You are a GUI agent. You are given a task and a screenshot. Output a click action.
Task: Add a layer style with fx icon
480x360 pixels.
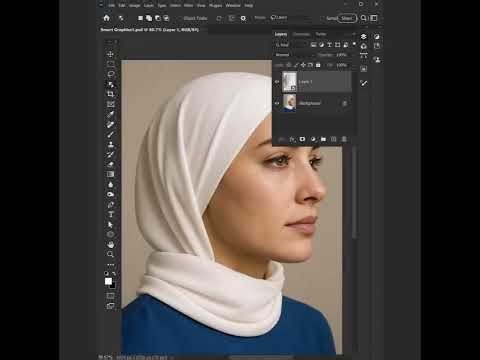pyautogui.click(x=292, y=139)
